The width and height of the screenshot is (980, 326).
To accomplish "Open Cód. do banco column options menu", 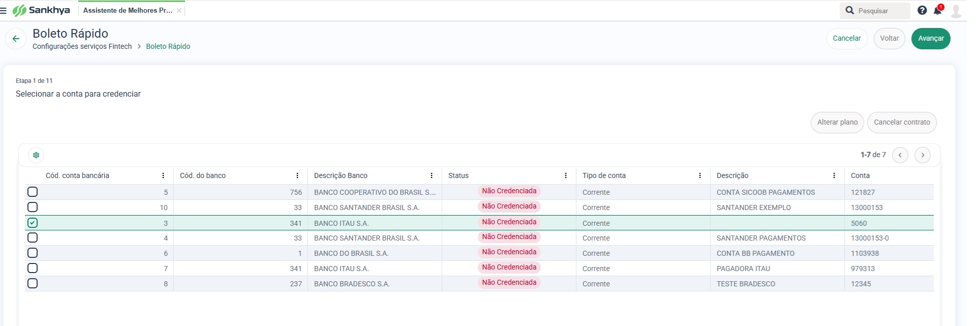I will [x=297, y=175].
